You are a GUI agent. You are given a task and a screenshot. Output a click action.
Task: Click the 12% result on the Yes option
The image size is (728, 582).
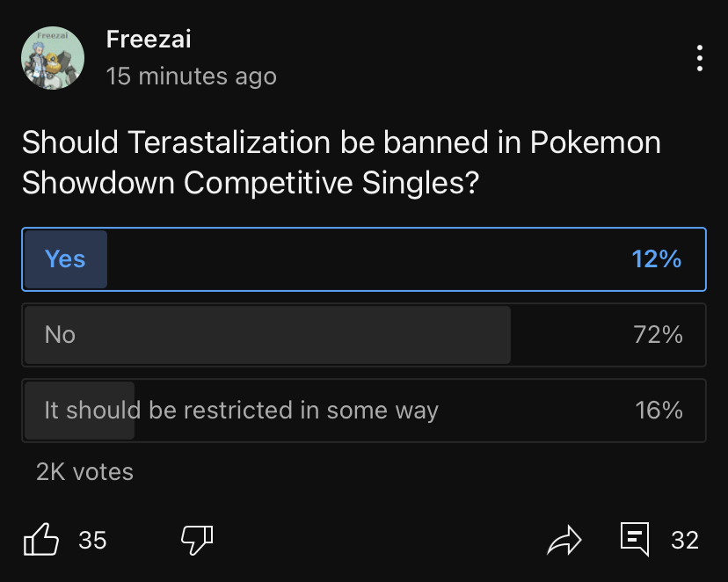click(656, 259)
